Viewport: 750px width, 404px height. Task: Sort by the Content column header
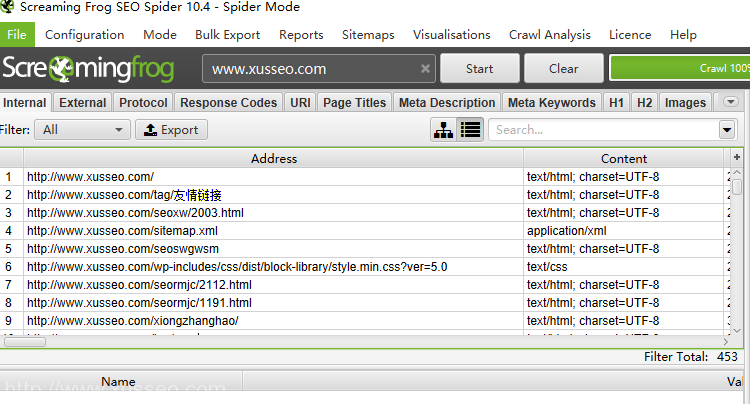coord(624,158)
